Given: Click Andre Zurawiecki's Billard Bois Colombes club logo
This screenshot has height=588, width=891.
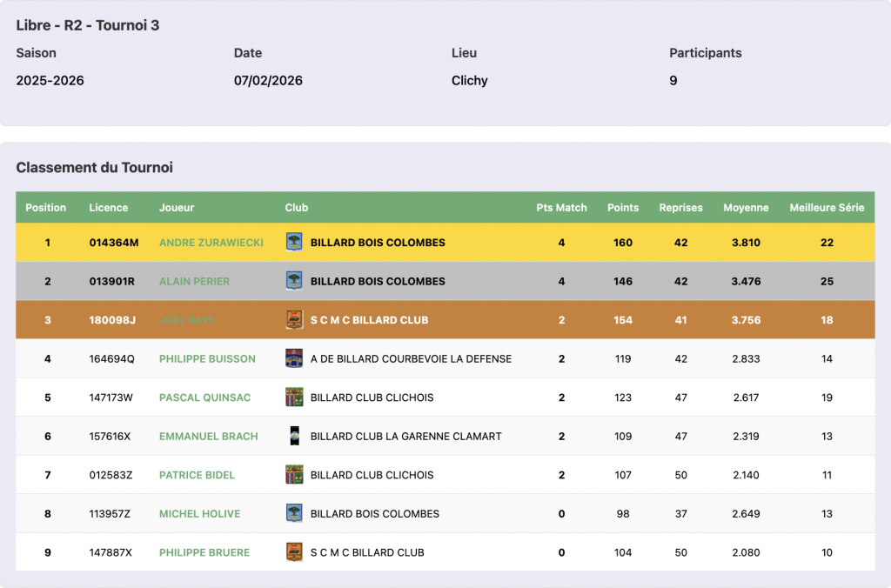Looking at the screenshot, I should 294,242.
